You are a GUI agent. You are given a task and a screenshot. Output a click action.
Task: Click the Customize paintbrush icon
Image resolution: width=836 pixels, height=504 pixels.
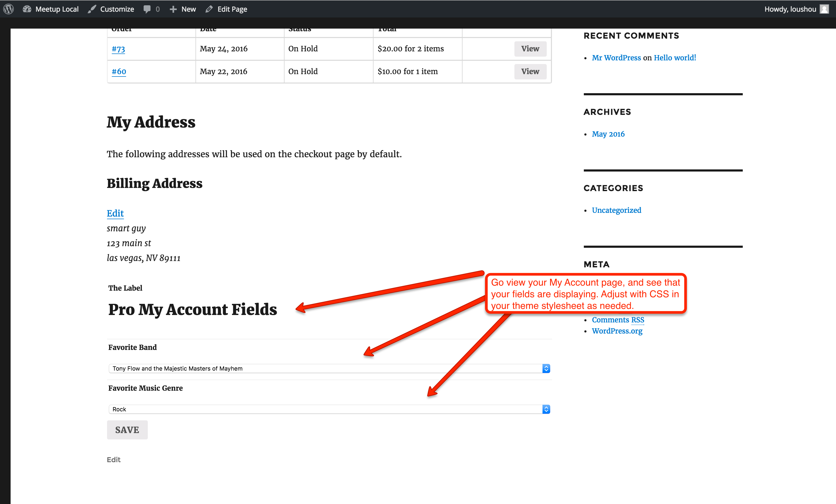(92, 9)
